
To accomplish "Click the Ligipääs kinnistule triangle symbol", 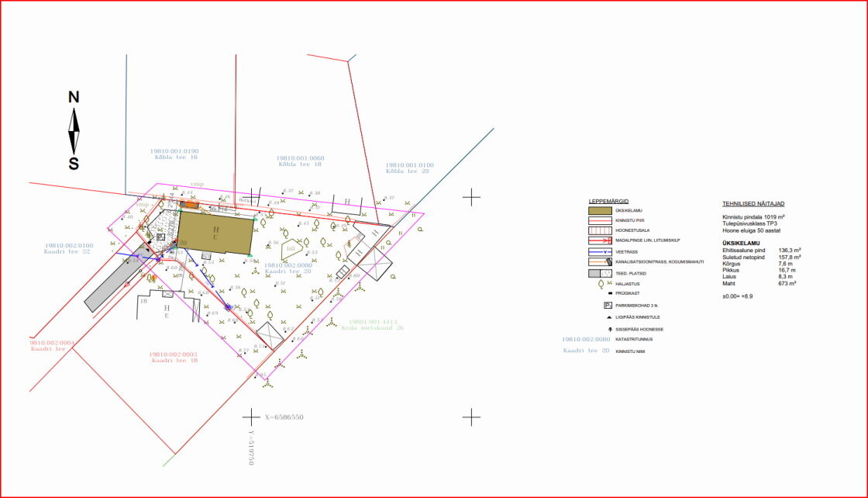I will tap(609, 317).
